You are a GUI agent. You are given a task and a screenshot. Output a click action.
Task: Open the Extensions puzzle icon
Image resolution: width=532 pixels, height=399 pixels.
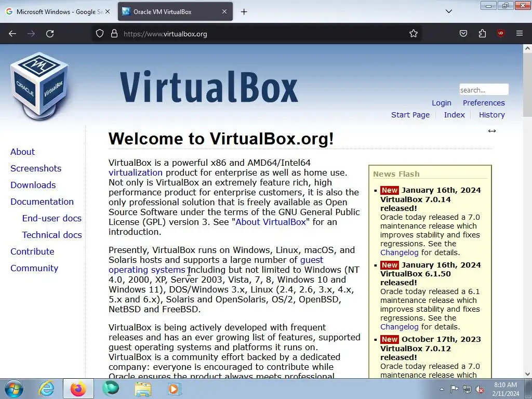[482, 34]
